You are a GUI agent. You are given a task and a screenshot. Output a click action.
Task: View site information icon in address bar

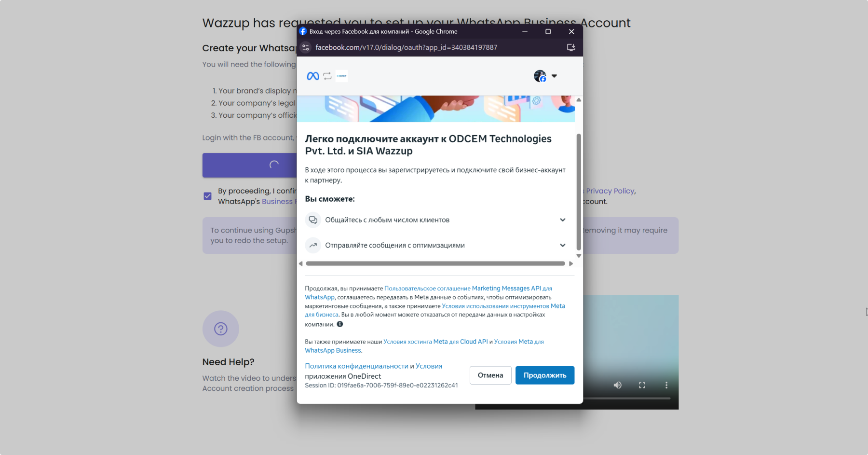click(x=305, y=47)
